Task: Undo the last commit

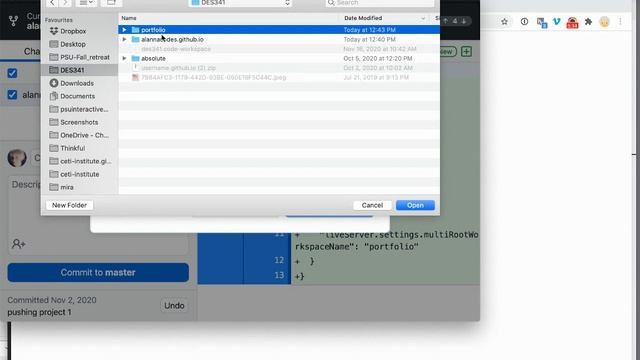Action: click(x=174, y=305)
